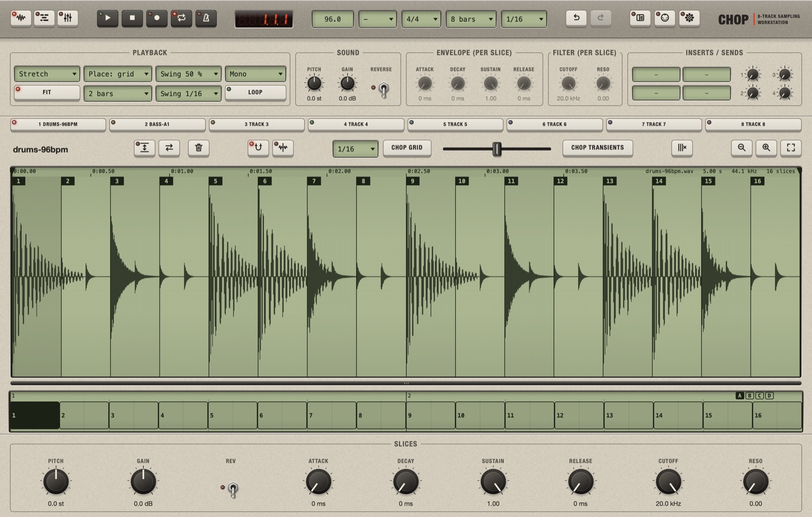Zoom out of the waveform
812x517 pixels.
(741, 148)
